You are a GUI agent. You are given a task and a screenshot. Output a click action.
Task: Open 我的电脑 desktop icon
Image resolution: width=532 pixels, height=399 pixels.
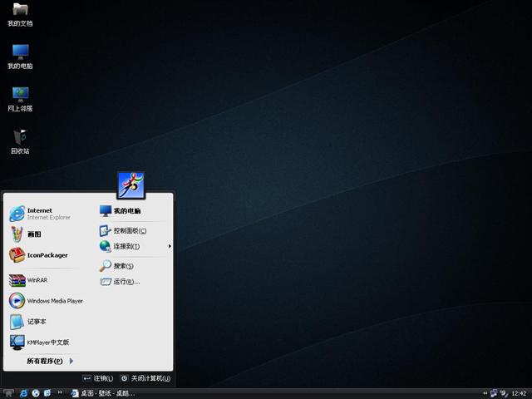(20, 55)
